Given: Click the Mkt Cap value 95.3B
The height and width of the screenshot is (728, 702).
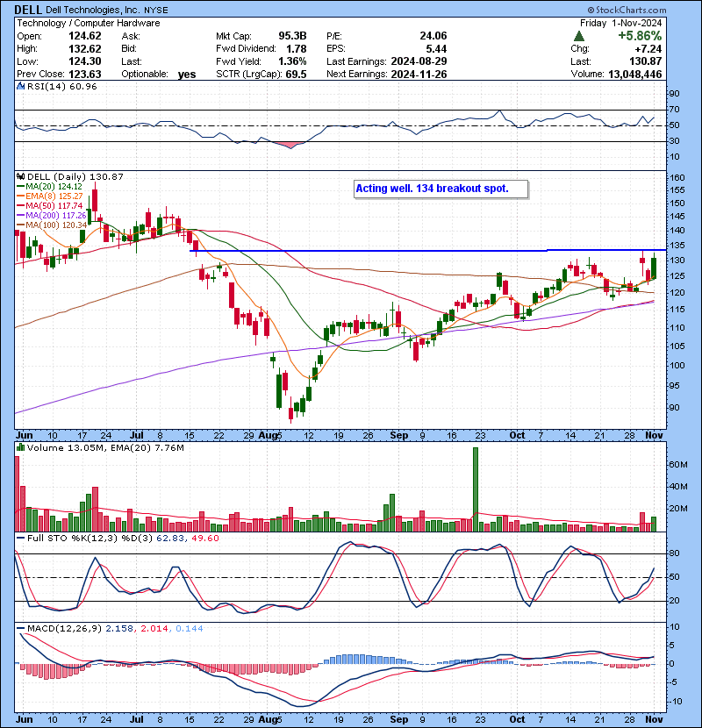Looking at the screenshot, I should pyautogui.click(x=292, y=36).
